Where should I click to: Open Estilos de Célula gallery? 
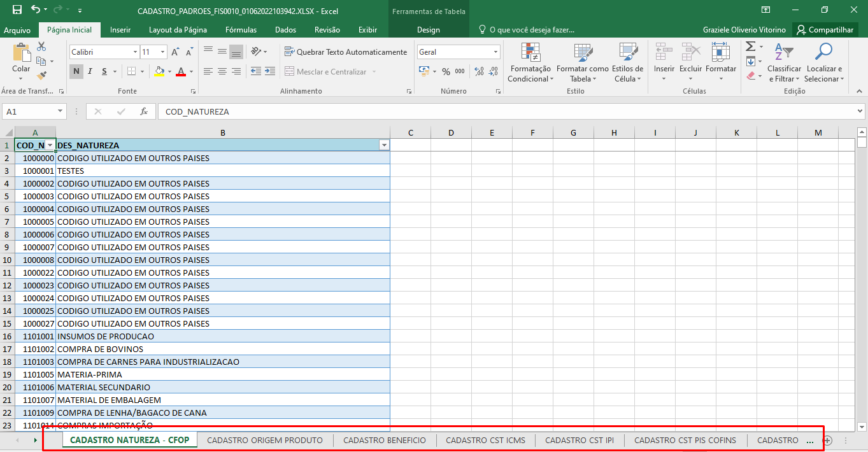point(628,62)
